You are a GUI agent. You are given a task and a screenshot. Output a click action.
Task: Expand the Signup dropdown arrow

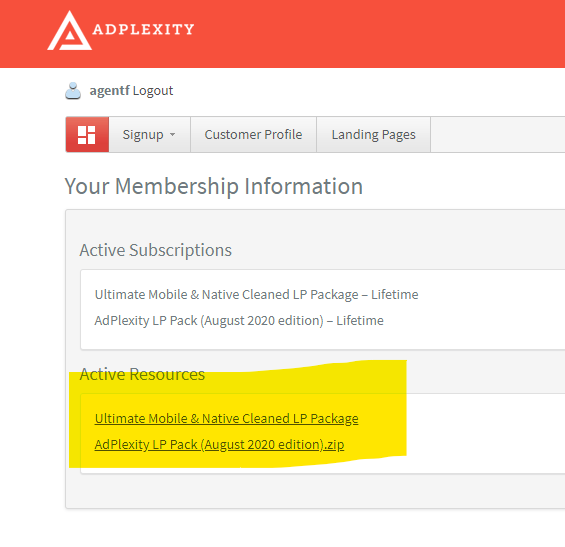click(173, 135)
